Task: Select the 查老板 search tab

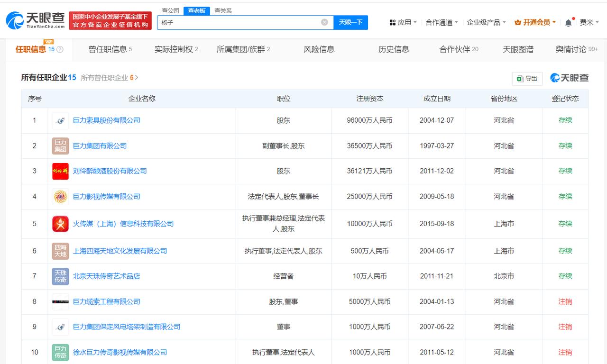Action: (x=196, y=10)
